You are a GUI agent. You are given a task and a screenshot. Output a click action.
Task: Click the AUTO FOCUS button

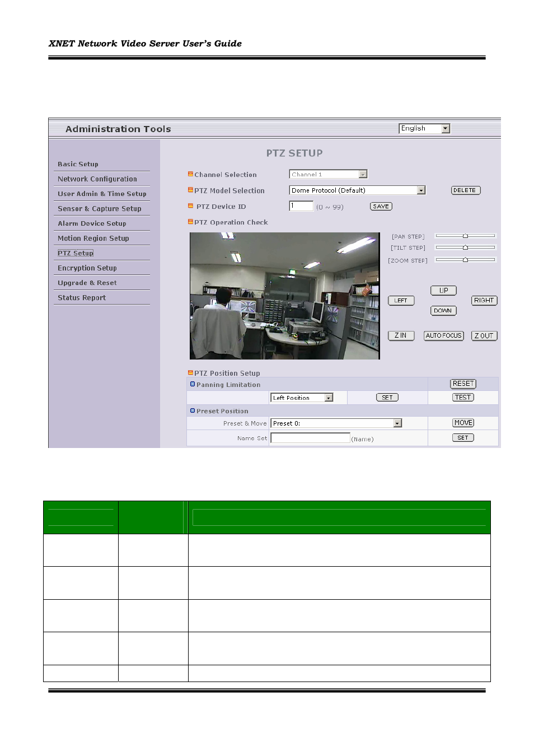[443, 336]
